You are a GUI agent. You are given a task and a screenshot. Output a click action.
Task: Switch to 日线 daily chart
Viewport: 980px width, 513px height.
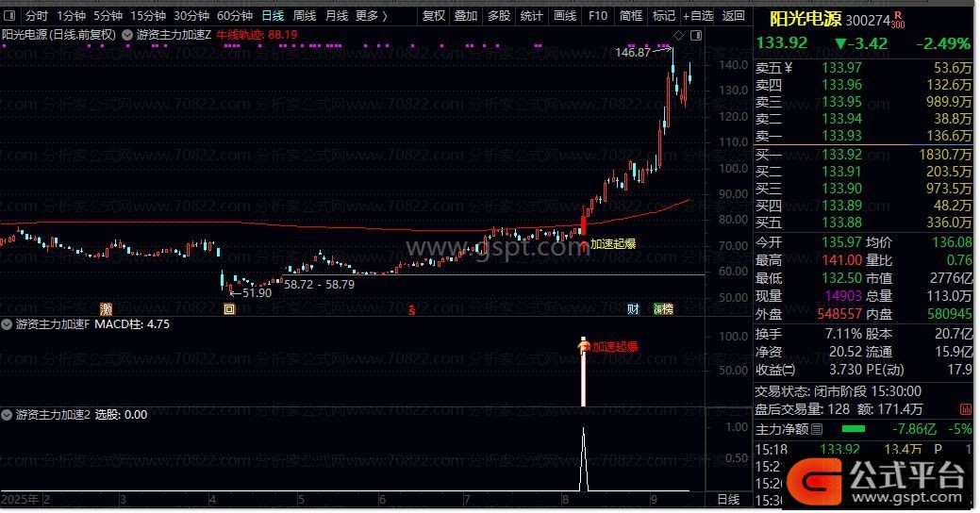pos(273,16)
